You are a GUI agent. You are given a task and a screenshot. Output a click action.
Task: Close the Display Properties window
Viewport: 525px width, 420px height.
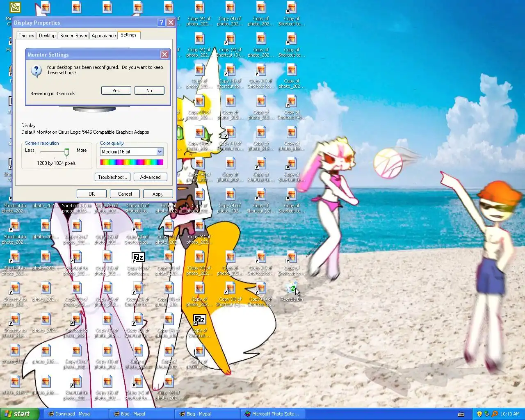(171, 23)
